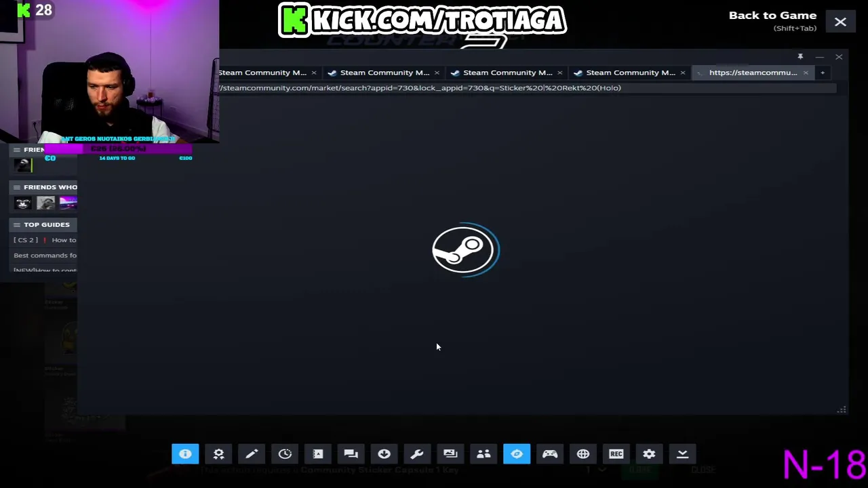The width and height of the screenshot is (868, 488).
Task: Open the globe web browser icon
Action: 583,454
